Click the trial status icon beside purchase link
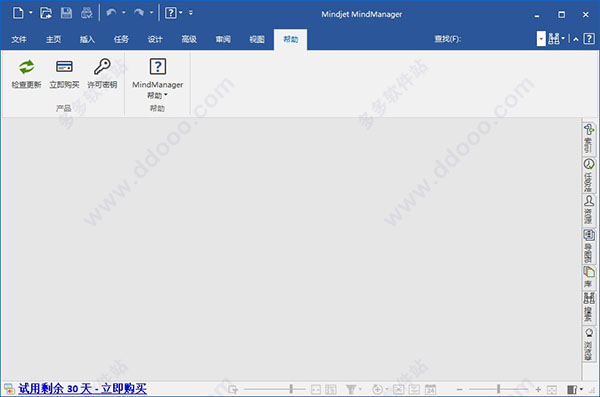The image size is (600, 397). pos(9,389)
